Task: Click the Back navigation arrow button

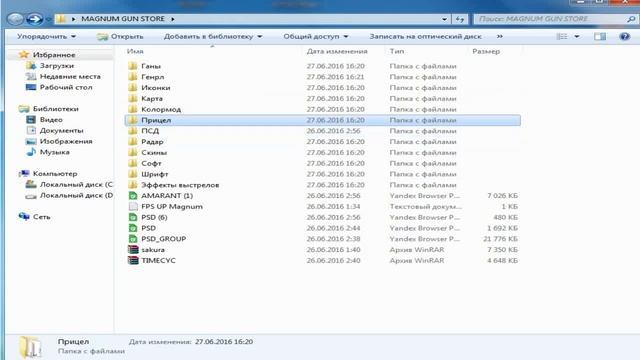Action: coord(16,19)
